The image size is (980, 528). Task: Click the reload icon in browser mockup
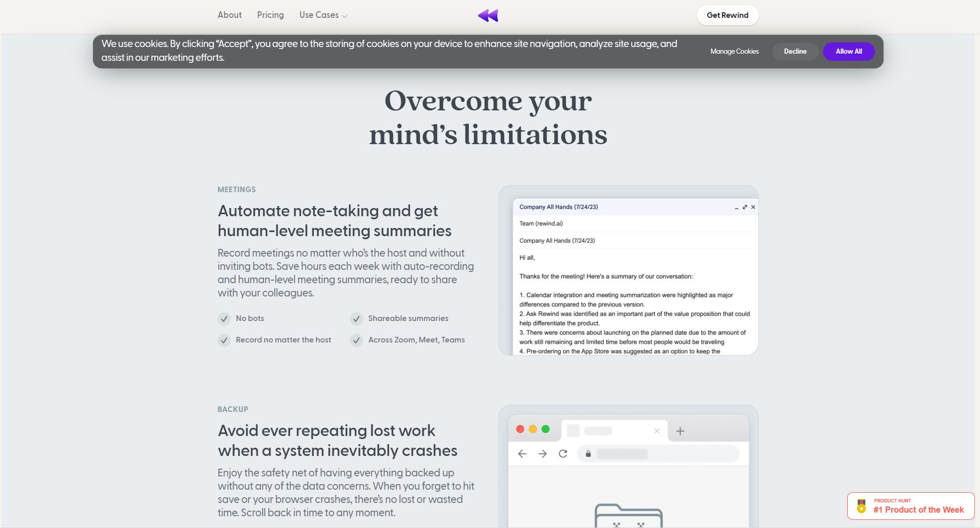pos(563,454)
